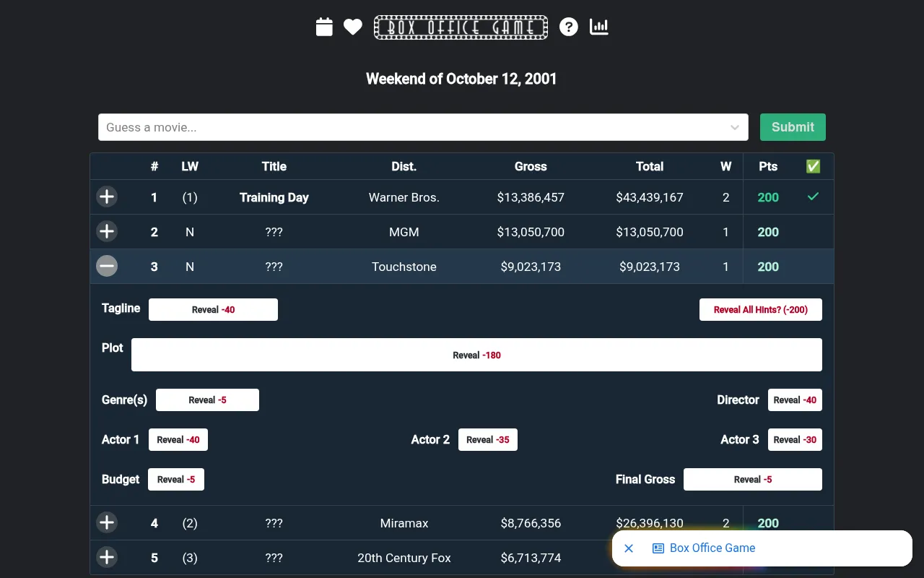Click the Touchstone distributor cell
The image size is (924, 578).
click(x=404, y=267)
